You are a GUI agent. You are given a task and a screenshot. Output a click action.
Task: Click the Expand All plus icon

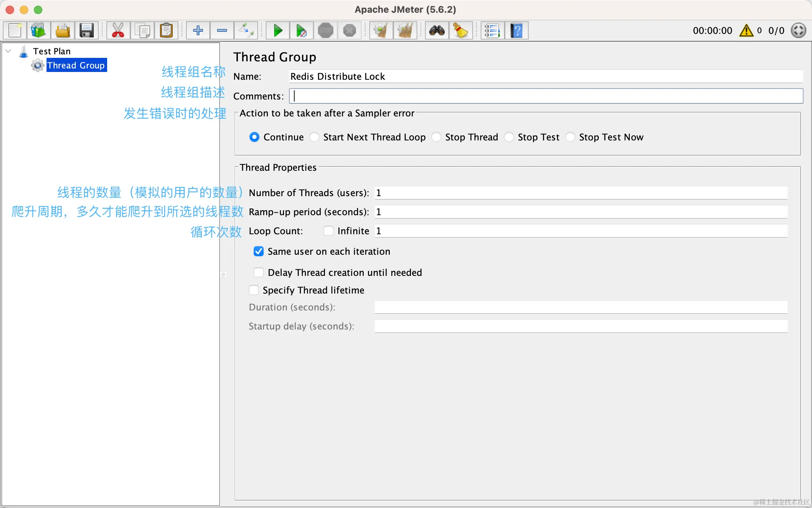click(x=198, y=31)
